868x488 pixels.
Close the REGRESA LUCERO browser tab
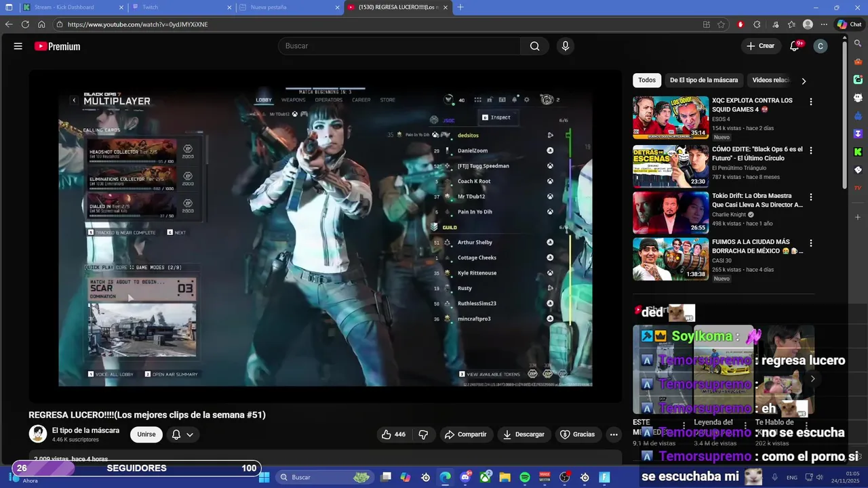445,7
